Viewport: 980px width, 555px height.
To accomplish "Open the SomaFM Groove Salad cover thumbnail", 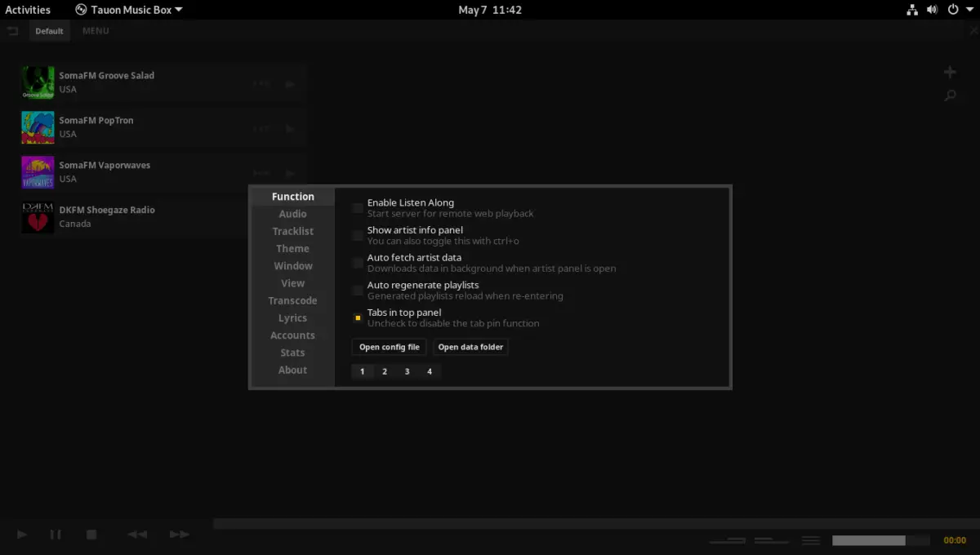I will [x=38, y=82].
